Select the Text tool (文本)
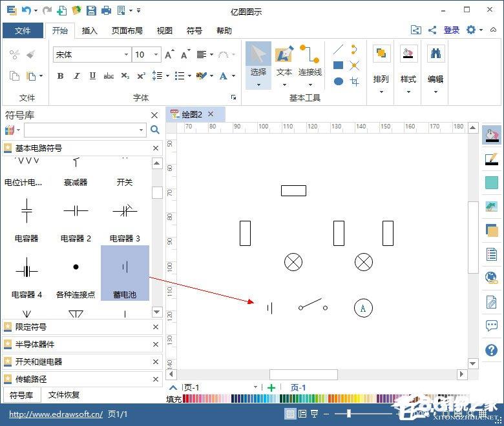 (x=284, y=66)
